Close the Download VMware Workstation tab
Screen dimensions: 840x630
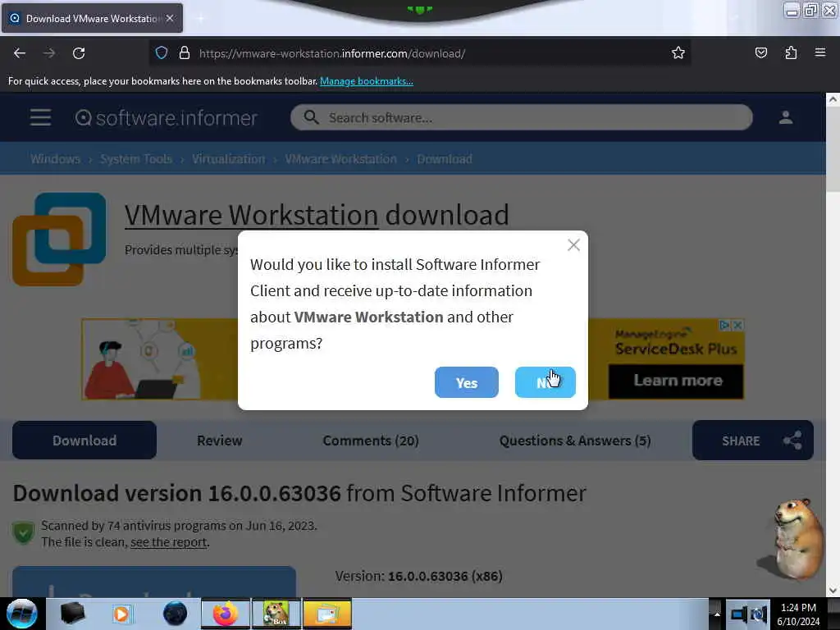[170, 18]
